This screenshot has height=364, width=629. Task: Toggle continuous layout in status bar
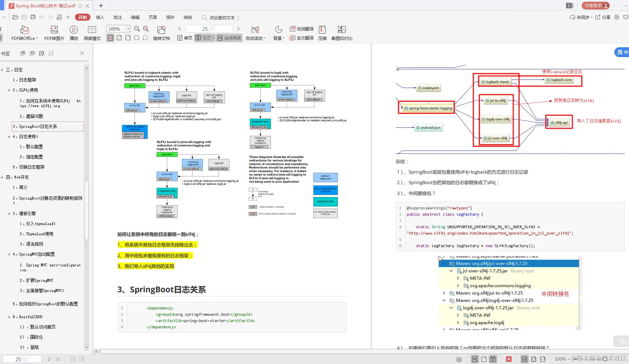475,359
